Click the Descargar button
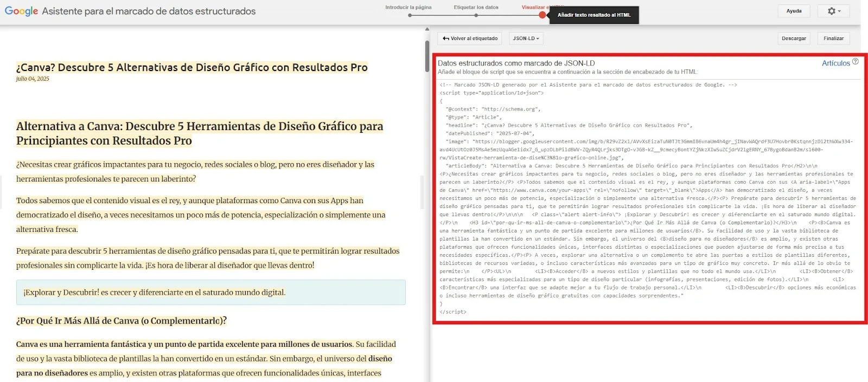Image resolution: width=868 pixels, height=382 pixels. click(794, 38)
